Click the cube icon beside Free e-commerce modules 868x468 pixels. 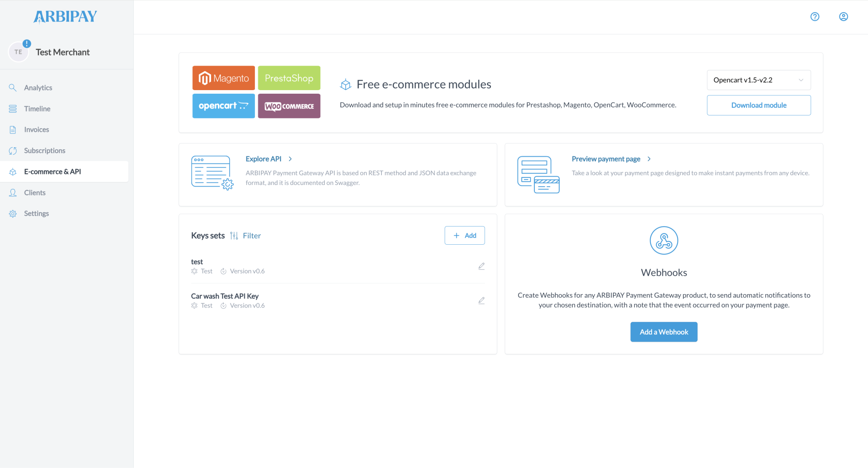(x=345, y=84)
